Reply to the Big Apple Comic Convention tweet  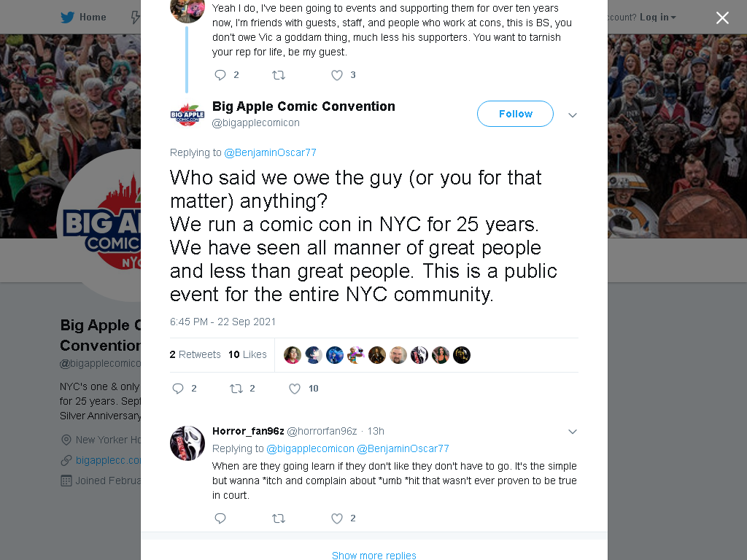178,389
